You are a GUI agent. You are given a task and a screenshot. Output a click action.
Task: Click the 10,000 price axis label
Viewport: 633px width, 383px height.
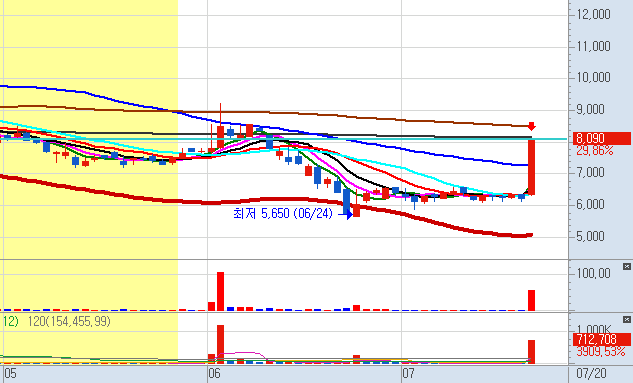593,77
